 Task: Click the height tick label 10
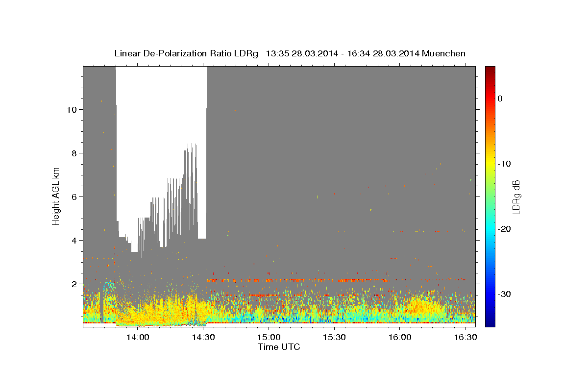coord(72,109)
